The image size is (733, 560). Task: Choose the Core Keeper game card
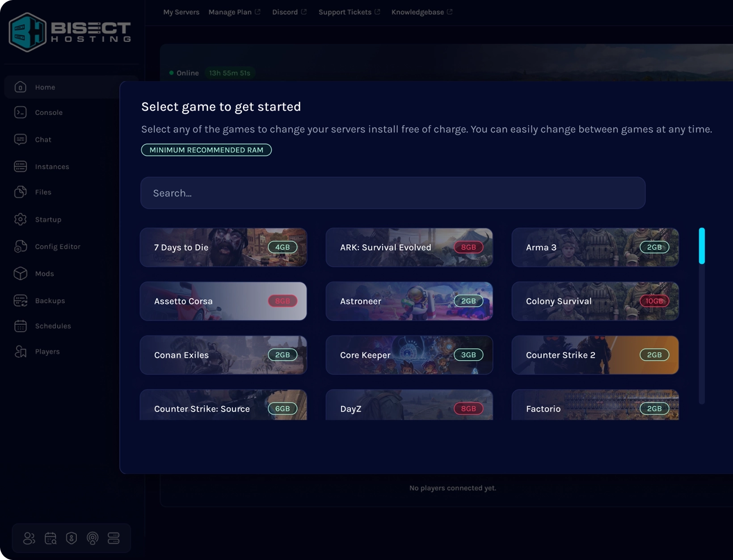409,355
